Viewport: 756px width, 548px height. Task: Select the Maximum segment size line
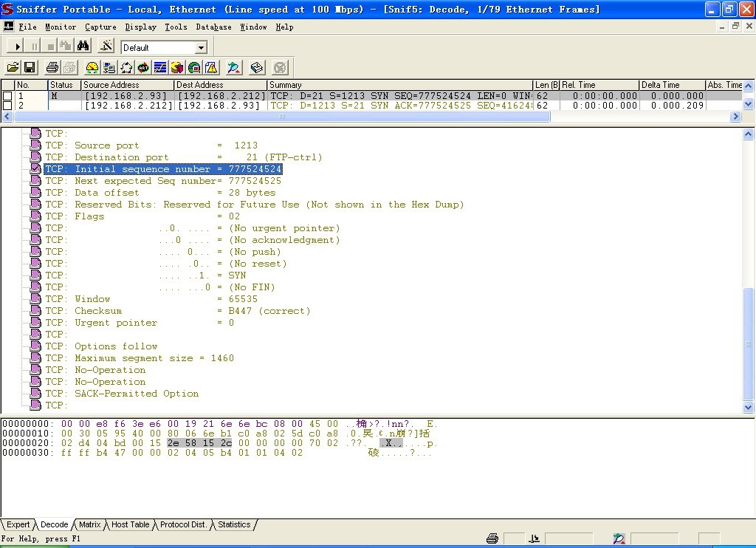tap(140, 358)
